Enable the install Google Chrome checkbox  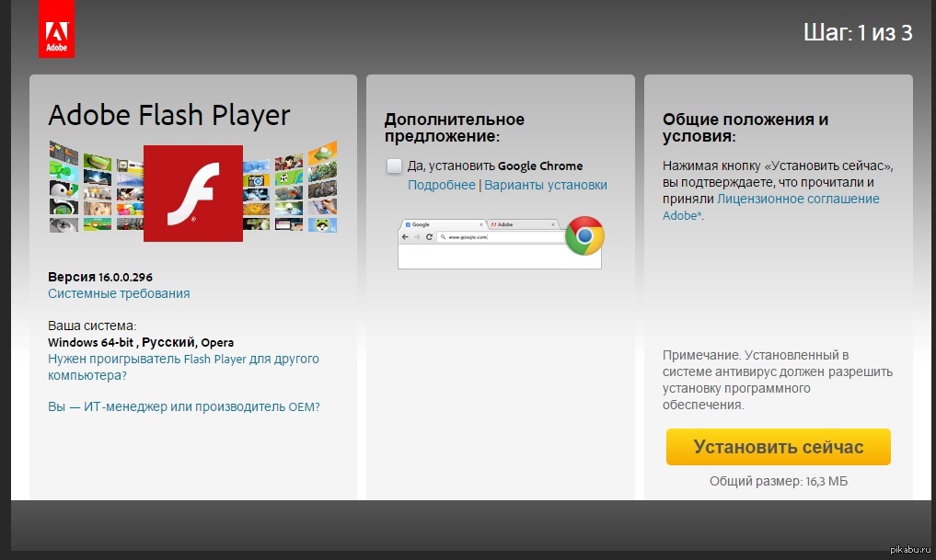[x=394, y=166]
